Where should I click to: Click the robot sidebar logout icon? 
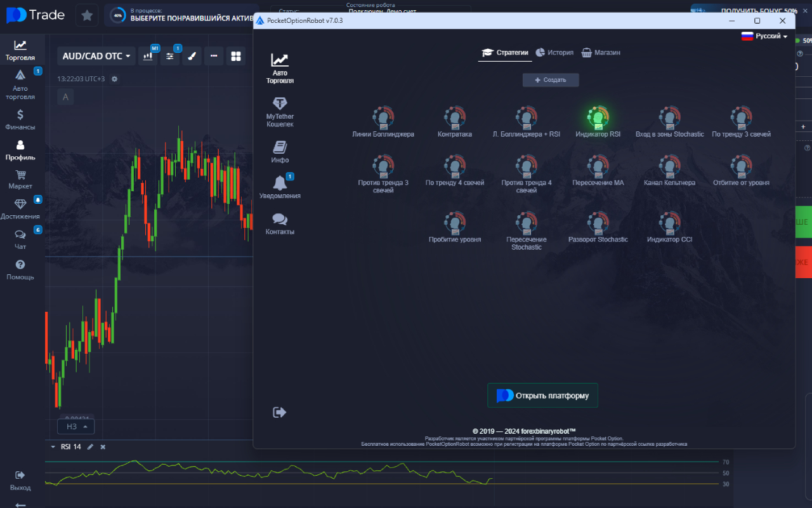(x=280, y=412)
